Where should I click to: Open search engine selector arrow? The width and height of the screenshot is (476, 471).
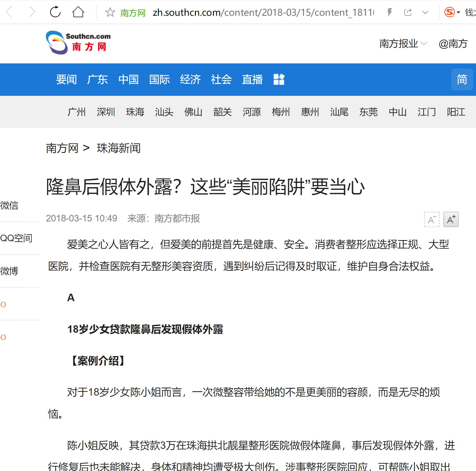point(458,12)
